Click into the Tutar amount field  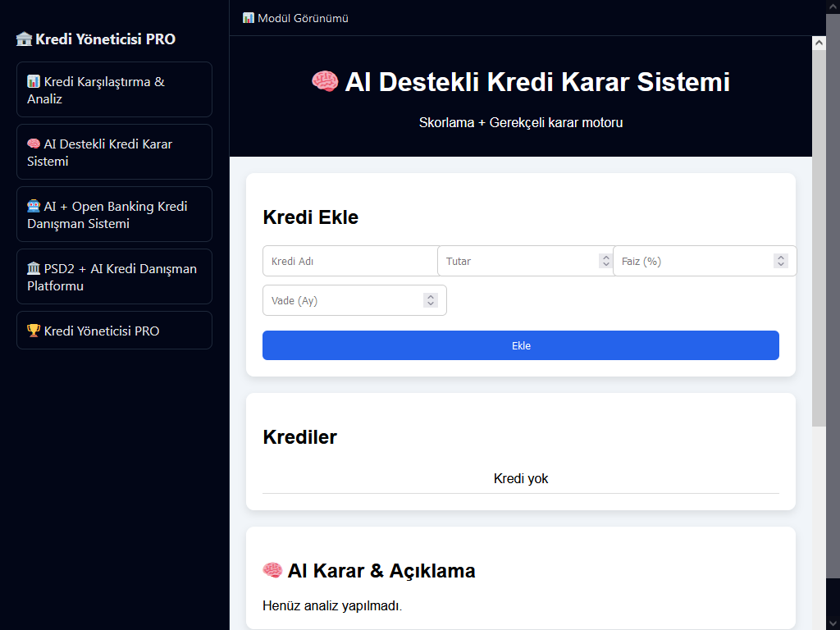(517, 261)
